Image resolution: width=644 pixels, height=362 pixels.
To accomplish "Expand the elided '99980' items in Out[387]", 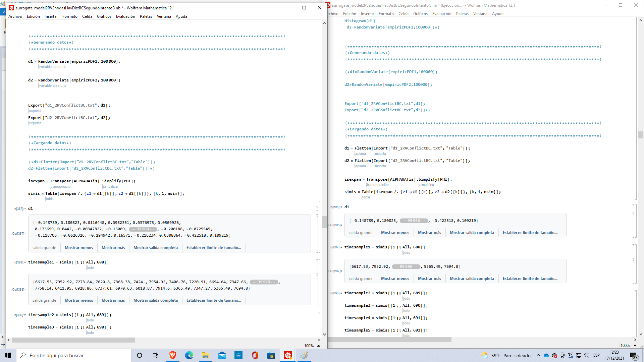I will pos(143,229).
